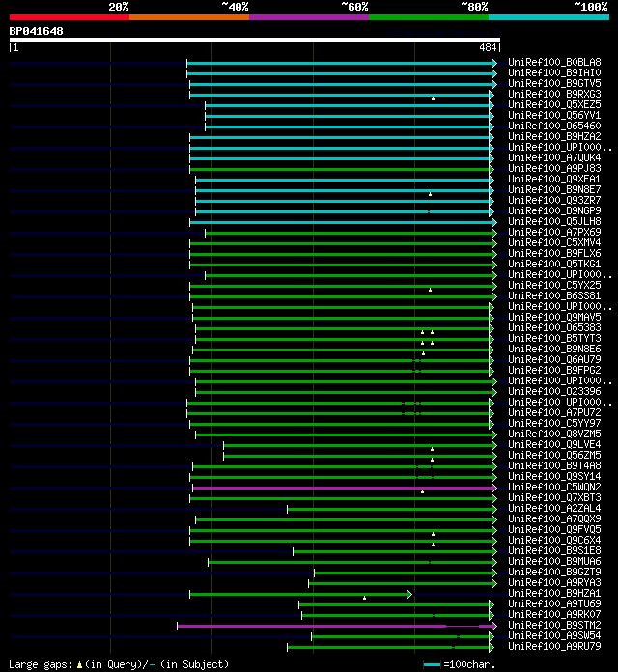The height and width of the screenshot is (672, 618).
Task: Open hit UniRef100_A7PX69
Action: (554, 233)
